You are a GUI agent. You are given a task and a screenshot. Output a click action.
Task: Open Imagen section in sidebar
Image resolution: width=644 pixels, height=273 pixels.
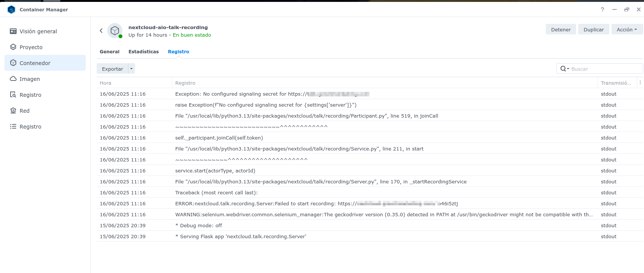[x=45, y=79]
